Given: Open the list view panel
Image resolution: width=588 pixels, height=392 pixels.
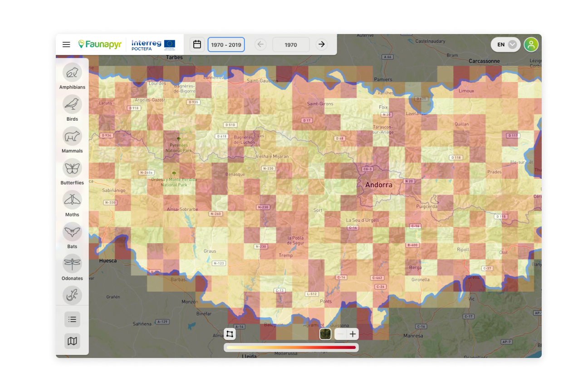Looking at the screenshot, I should [x=72, y=319].
